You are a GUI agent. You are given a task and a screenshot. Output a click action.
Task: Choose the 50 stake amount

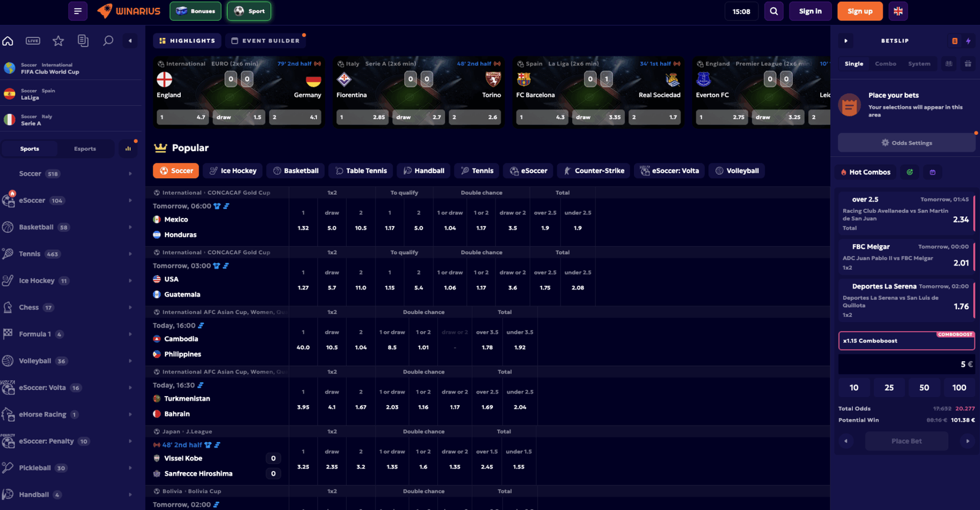(924, 388)
